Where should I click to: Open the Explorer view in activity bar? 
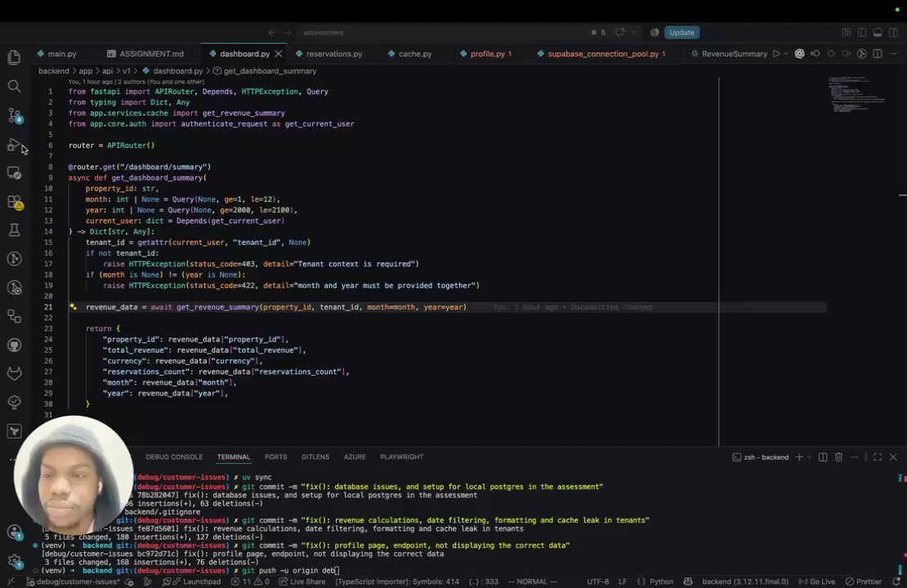(15, 57)
